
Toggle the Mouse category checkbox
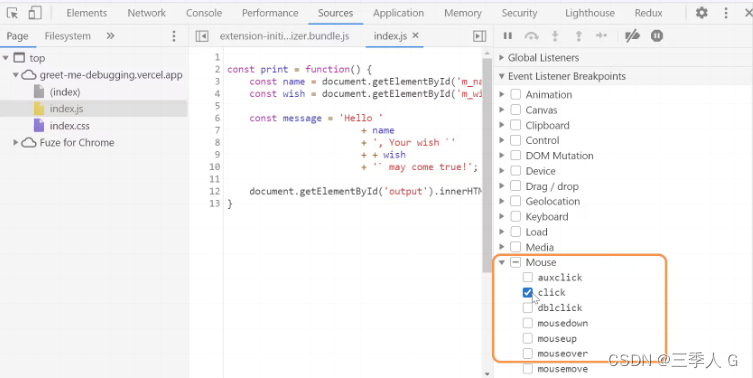click(x=516, y=262)
